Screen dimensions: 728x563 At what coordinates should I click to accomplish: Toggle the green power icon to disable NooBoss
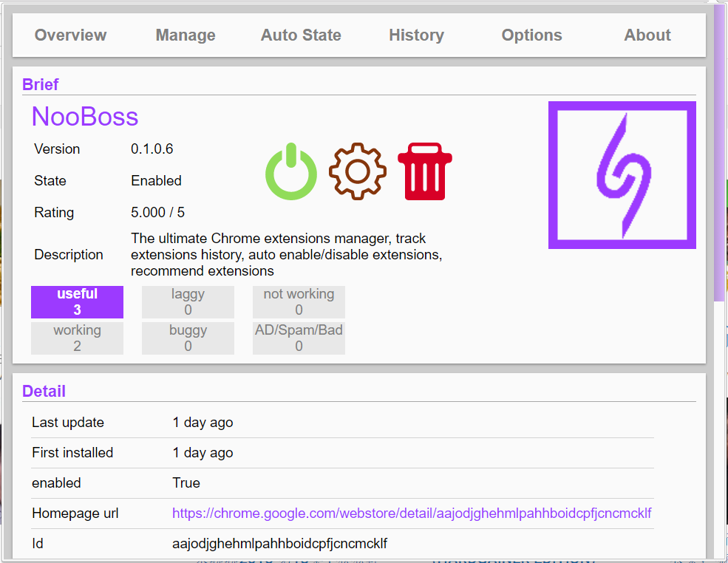click(x=291, y=171)
